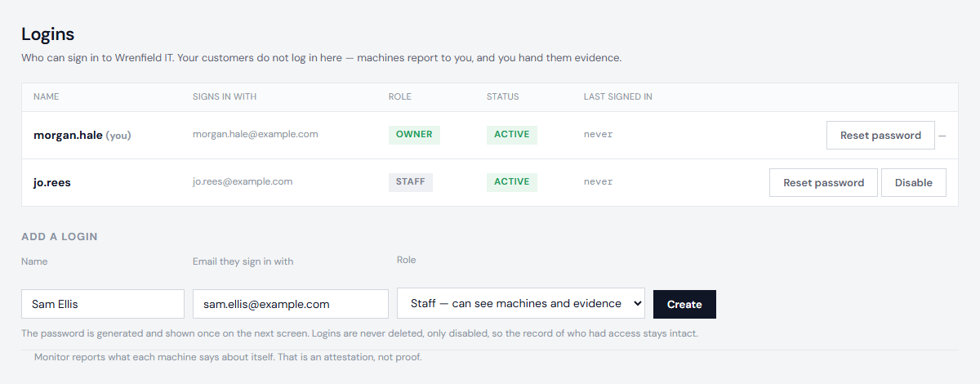Click the jo.rees@example.com email
Viewport: 980px width, 384px height.
tap(243, 181)
